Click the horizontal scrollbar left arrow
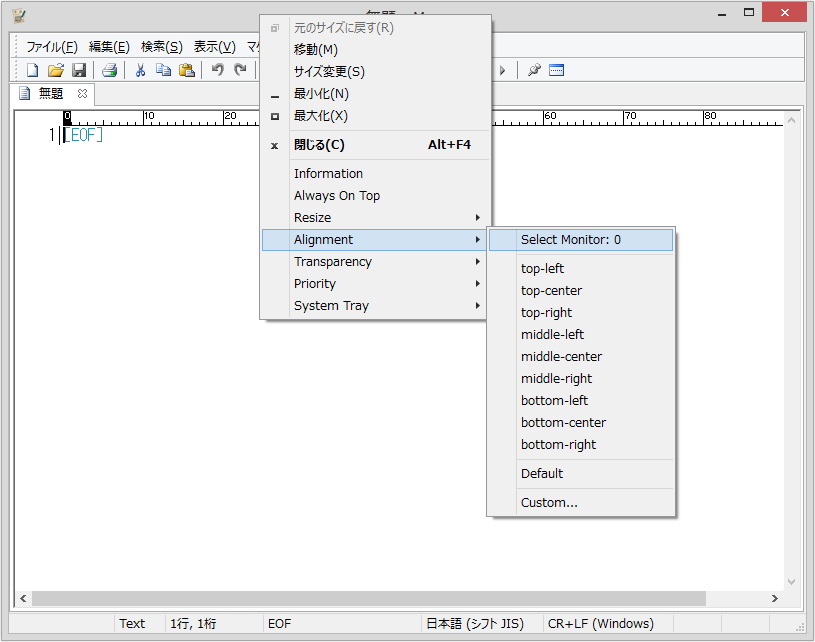Image resolution: width=815 pixels, height=642 pixels. 23,598
